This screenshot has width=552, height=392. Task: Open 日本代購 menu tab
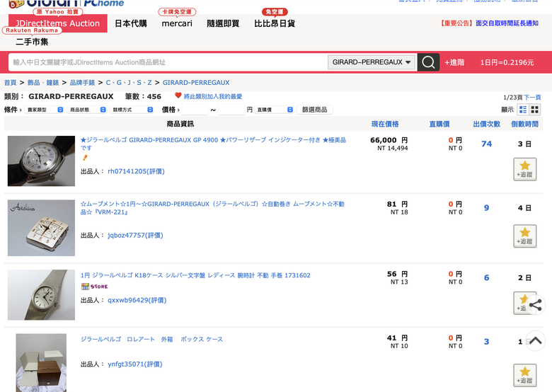pos(131,23)
